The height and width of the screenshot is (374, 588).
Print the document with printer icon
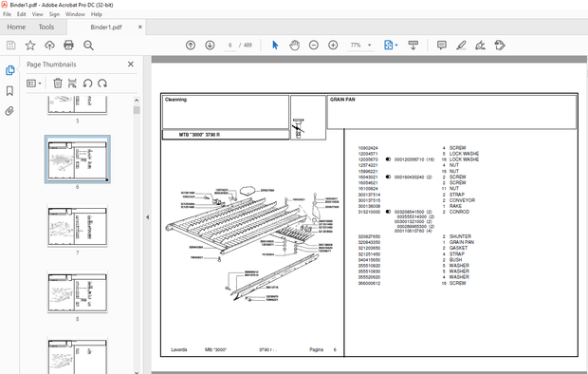pos(68,46)
